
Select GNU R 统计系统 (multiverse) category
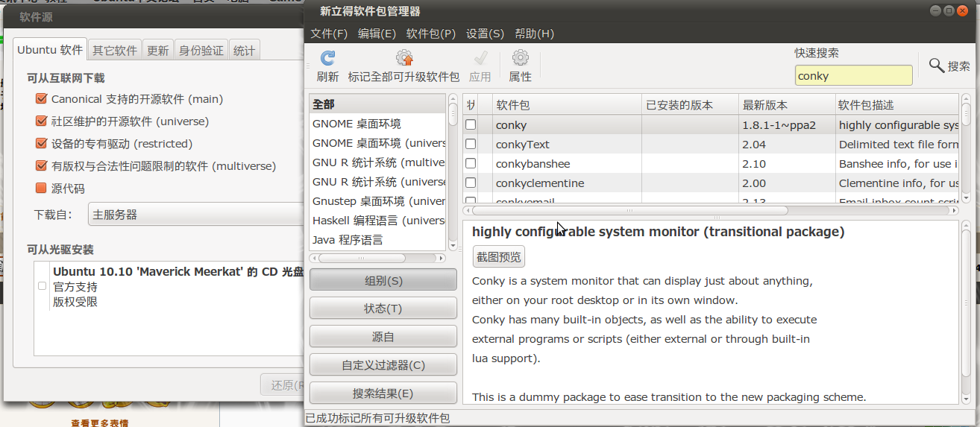coord(378,162)
